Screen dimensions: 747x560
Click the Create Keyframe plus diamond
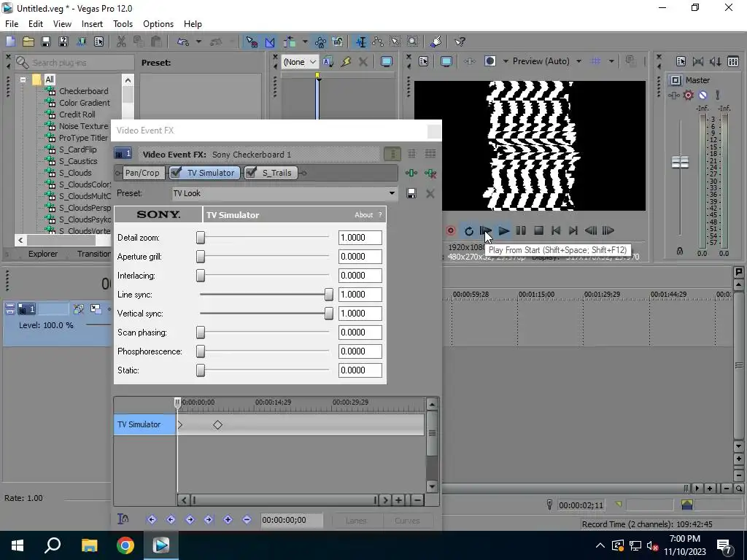coord(228,520)
